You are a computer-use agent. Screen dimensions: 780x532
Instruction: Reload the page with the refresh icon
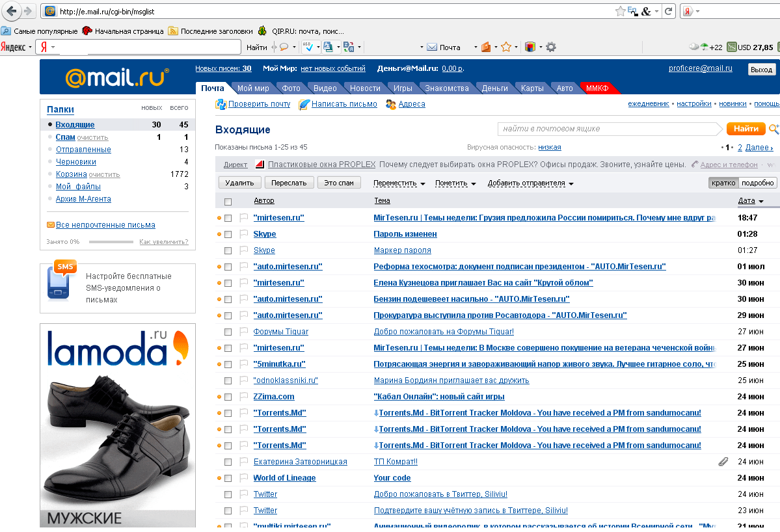coord(669,11)
